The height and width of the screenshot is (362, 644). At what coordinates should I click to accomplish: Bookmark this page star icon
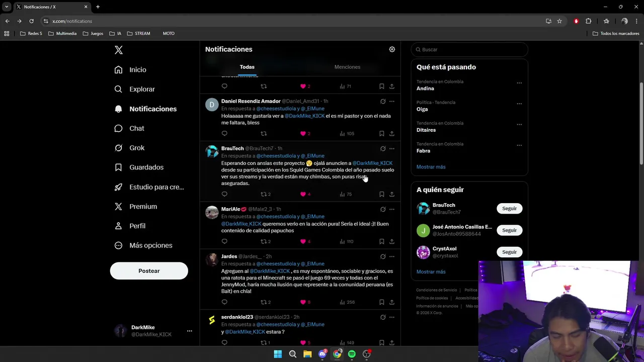[559, 21]
